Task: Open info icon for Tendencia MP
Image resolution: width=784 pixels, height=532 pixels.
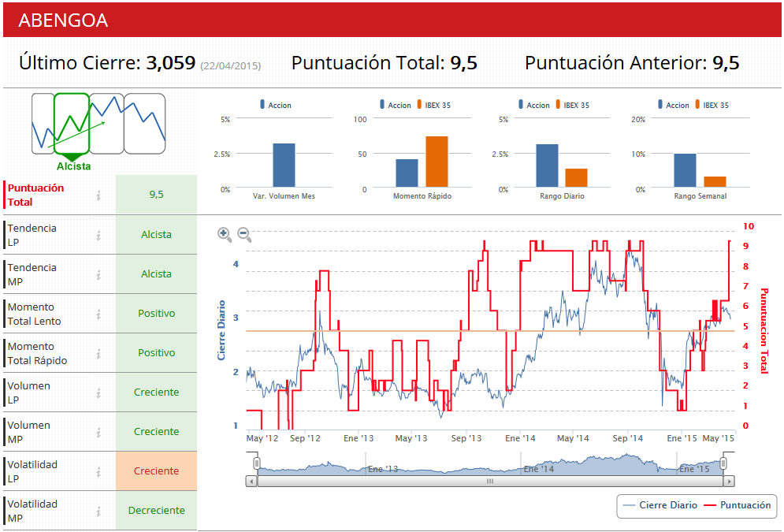Action: click(98, 274)
